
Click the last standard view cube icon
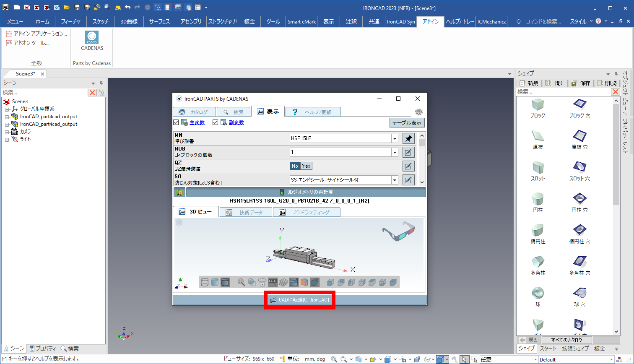point(393,282)
